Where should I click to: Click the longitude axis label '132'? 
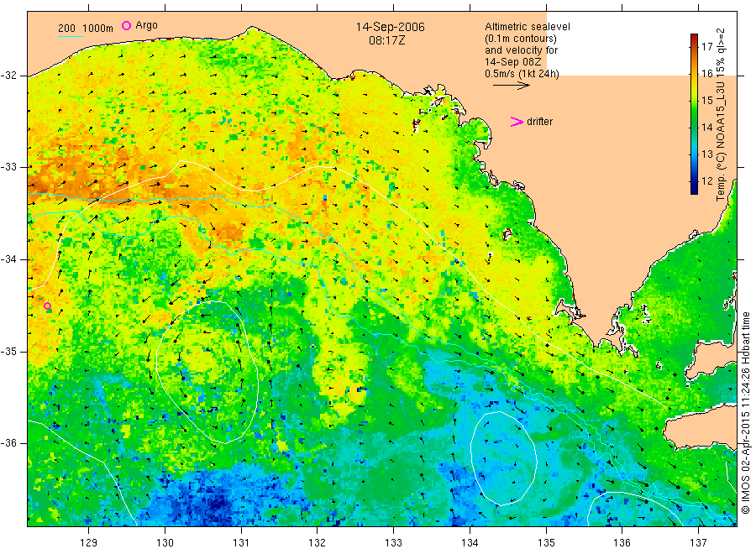[x=318, y=543]
